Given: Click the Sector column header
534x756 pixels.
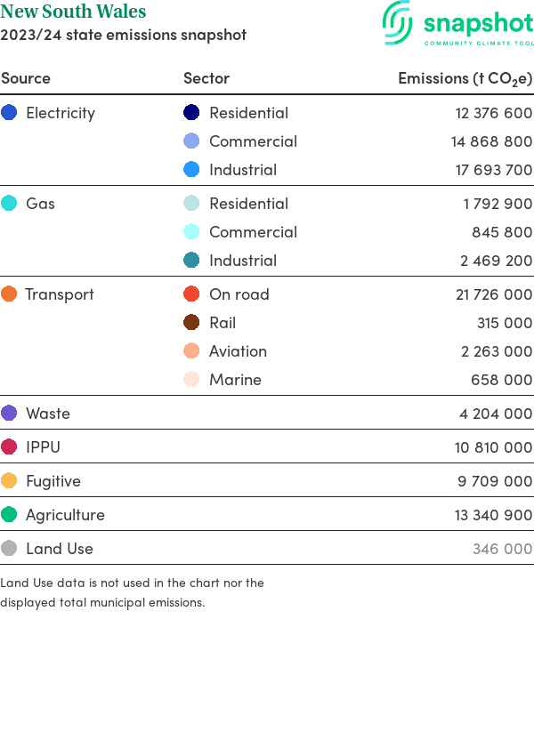Looking at the screenshot, I should tap(206, 78).
